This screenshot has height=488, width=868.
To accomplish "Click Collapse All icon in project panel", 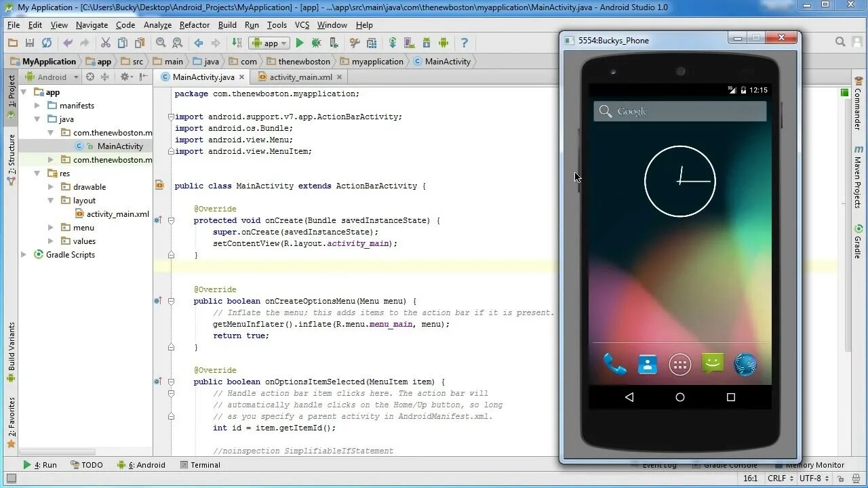I will [104, 77].
